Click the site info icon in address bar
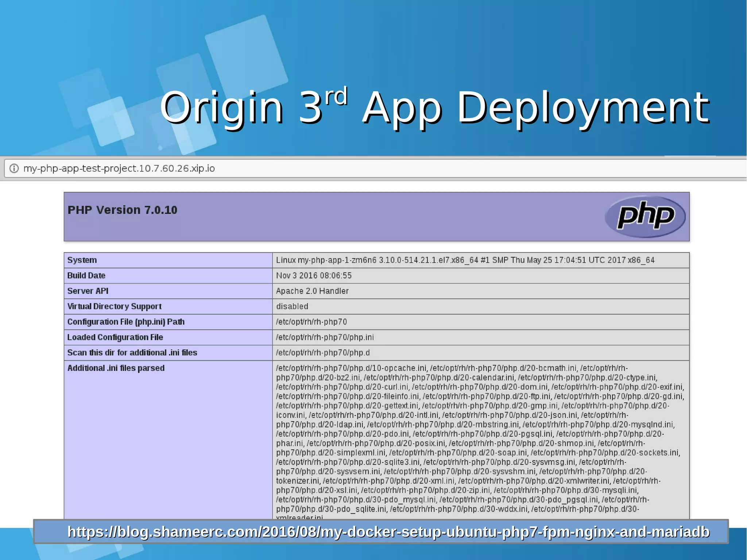 click(x=14, y=168)
